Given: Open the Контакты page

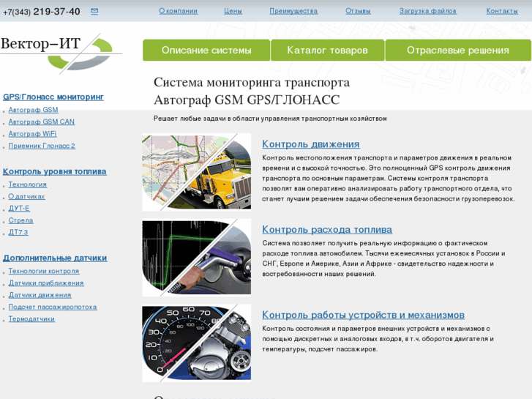Looking at the screenshot, I should point(502,11).
